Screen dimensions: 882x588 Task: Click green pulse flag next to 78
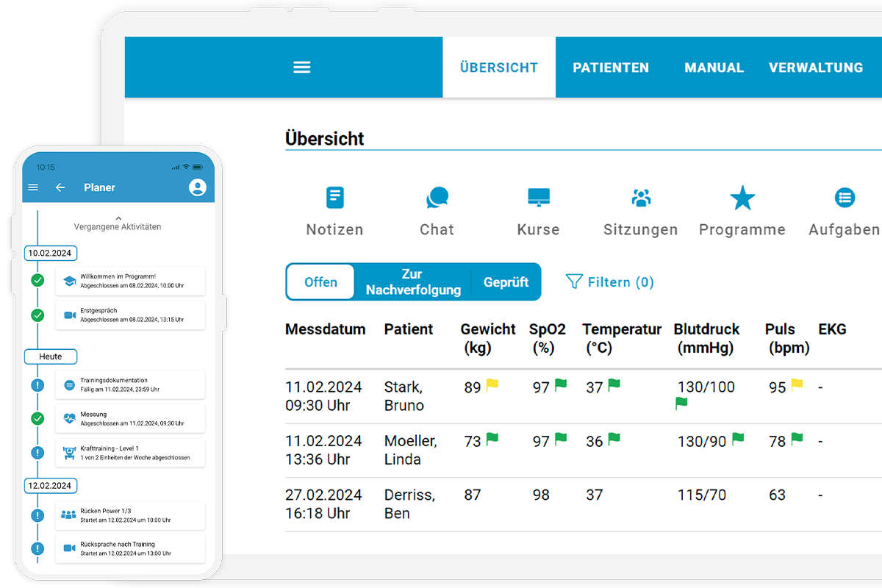(797, 439)
